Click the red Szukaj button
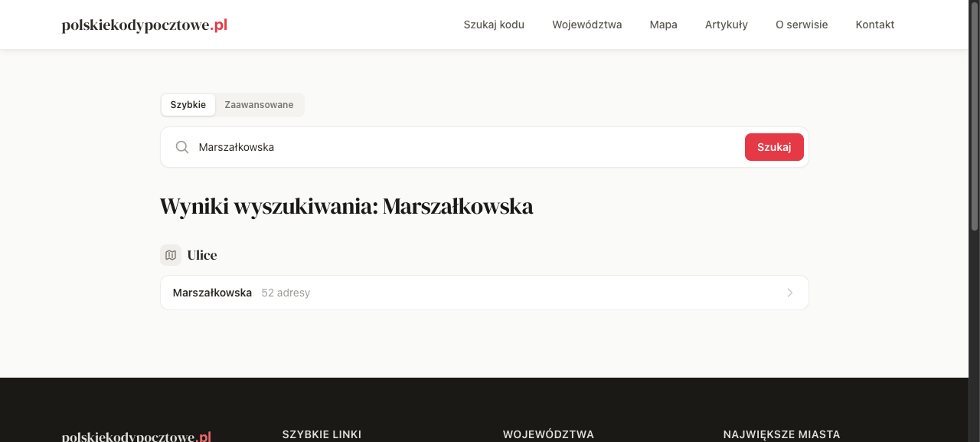Image resolution: width=980 pixels, height=442 pixels. [x=774, y=147]
